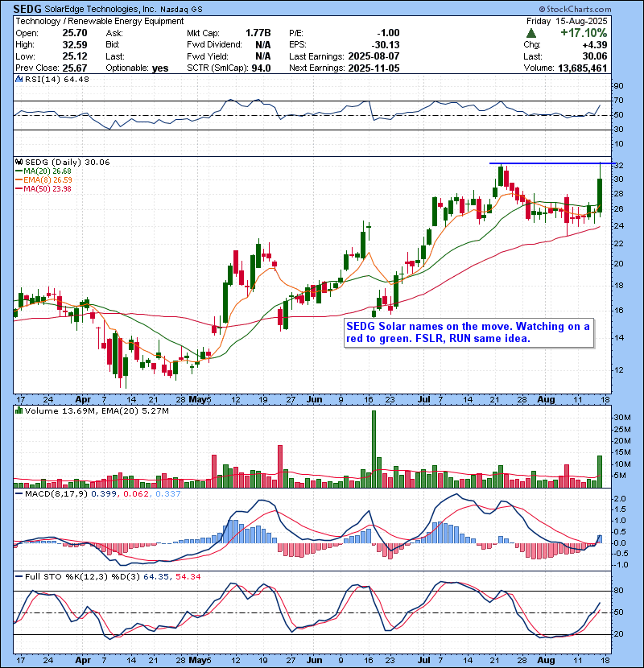Viewport: 644px width, 668px height.
Task: Click the Open value 25.70
Action: [x=75, y=33]
